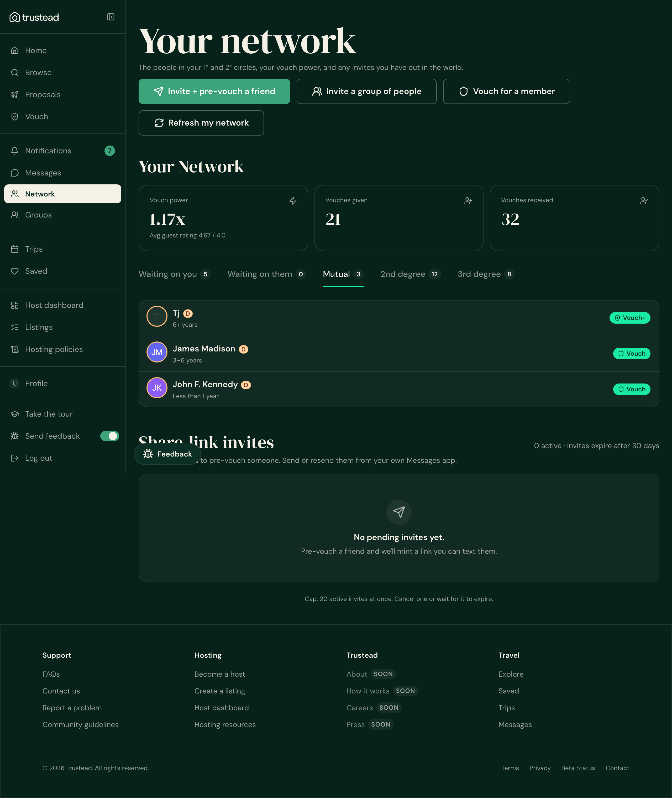This screenshot has height=798, width=672.
Task: Click Invite a group of people
Action: (x=366, y=91)
